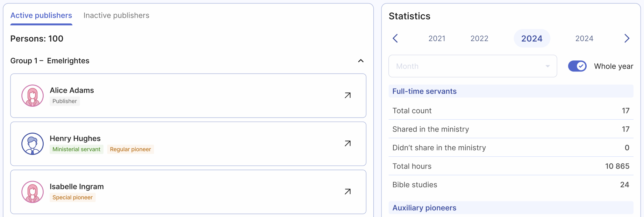This screenshot has height=217, width=644.
Task: Click the Special pioneer badge
Action: (72, 197)
